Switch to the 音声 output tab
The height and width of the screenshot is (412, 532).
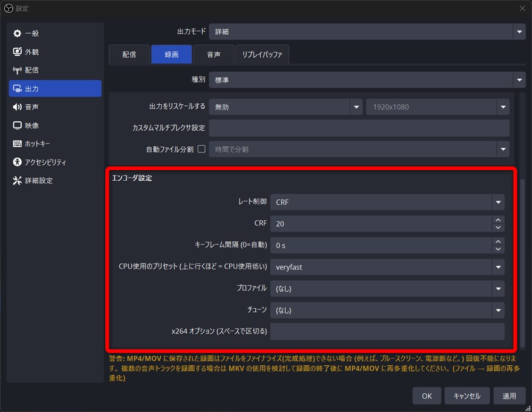click(214, 54)
